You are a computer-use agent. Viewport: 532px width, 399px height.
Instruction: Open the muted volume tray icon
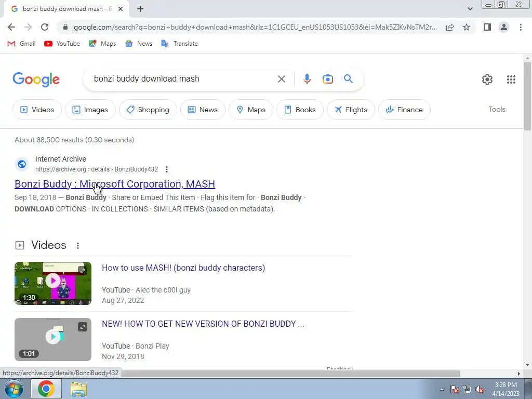[x=480, y=390]
